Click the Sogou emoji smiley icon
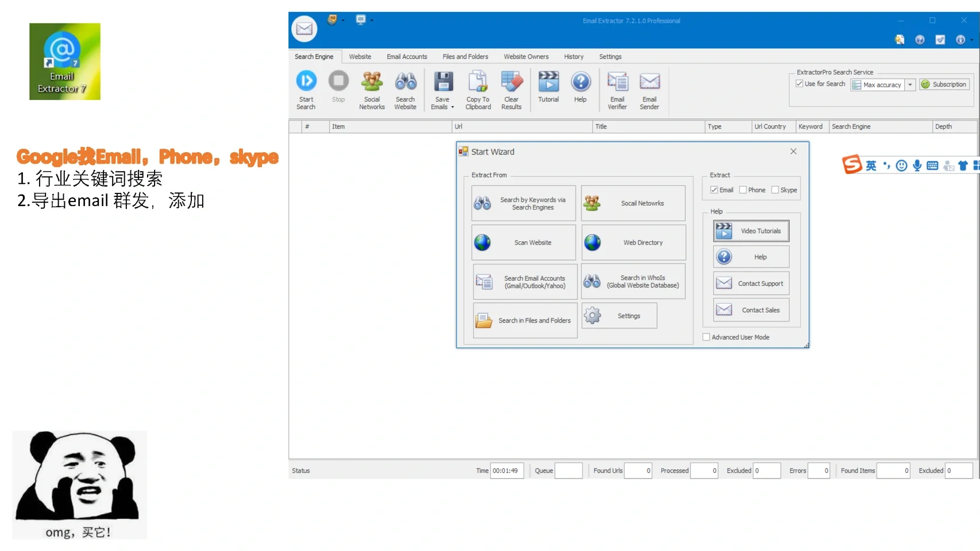Viewport: 980px width, 551px height. pyautogui.click(x=902, y=166)
